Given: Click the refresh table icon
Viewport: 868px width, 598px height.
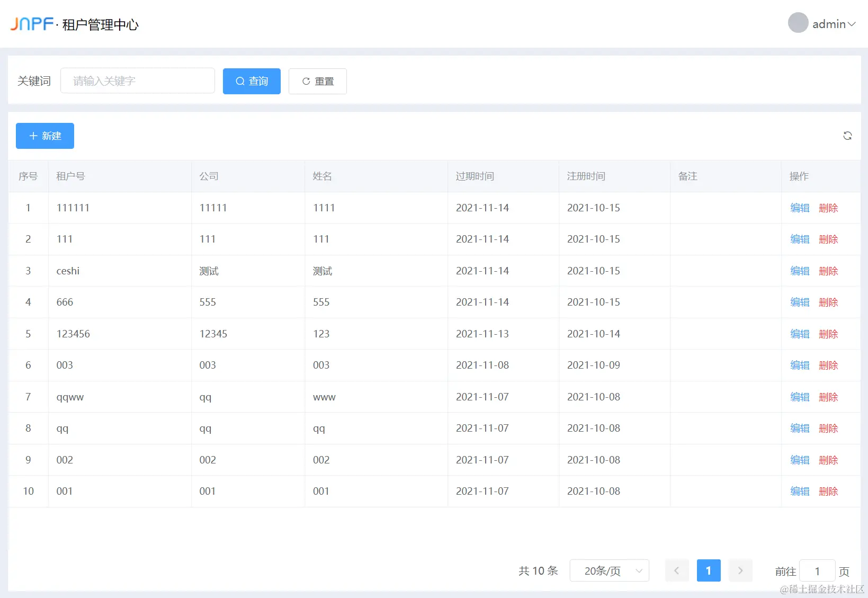Looking at the screenshot, I should 847,136.
